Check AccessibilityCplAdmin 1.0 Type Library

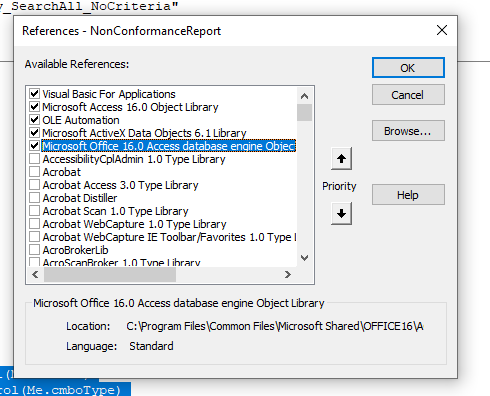[35, 159]
